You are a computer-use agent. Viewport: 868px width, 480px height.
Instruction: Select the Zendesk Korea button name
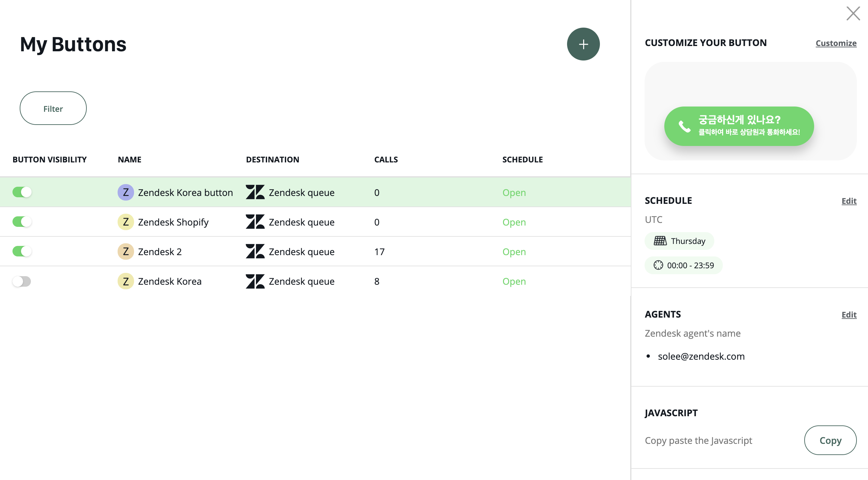pyautogui.click(x=185, y=192)
